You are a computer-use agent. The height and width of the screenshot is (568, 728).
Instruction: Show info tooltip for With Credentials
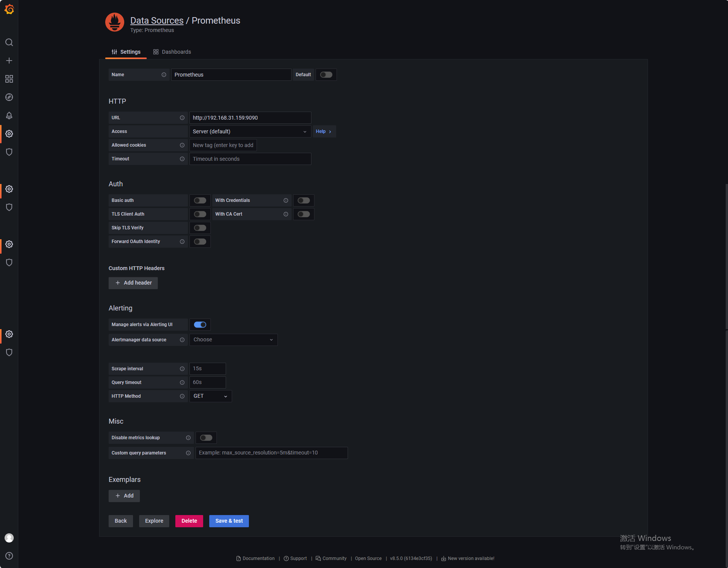286,200
